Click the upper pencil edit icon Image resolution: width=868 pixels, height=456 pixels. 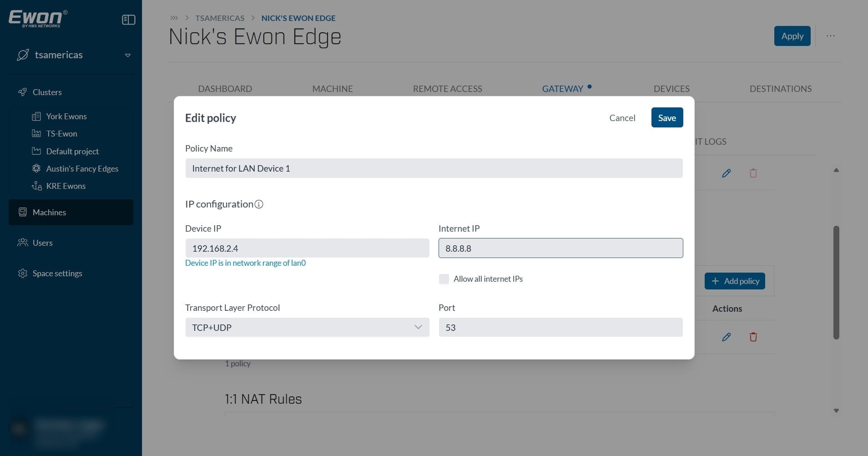click(x=727, y=173)
